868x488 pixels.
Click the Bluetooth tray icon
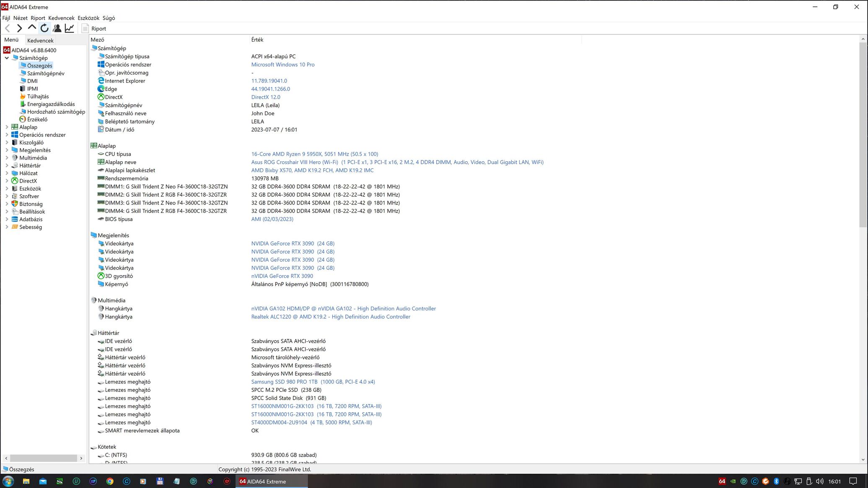[x=776, y=481]
